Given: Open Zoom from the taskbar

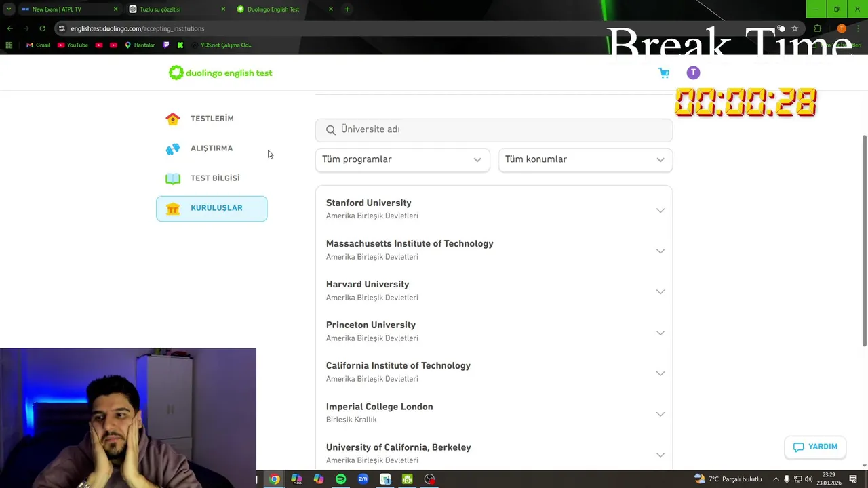Looking at the screenshot, I should 363,479.
